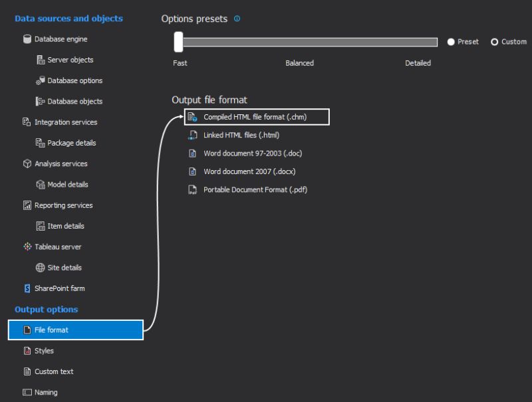Screen dimensions: 532x402
Task: Switch to the Preset radio button
Action: click(452, 42)
